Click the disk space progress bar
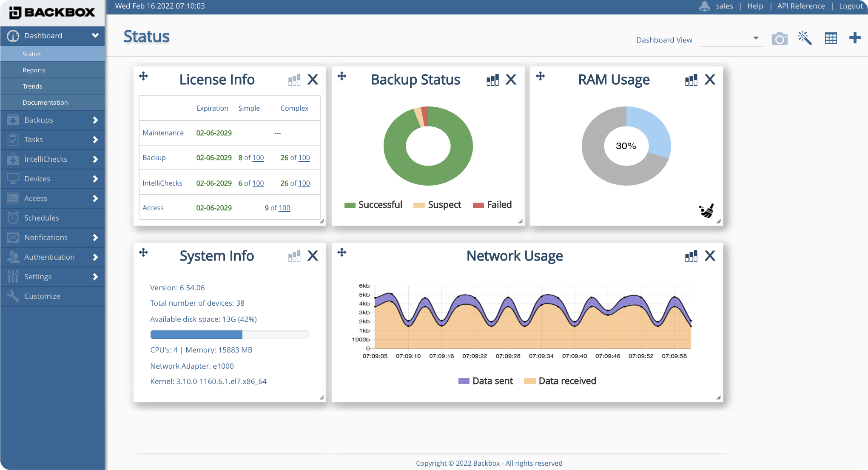 [229, 335]
